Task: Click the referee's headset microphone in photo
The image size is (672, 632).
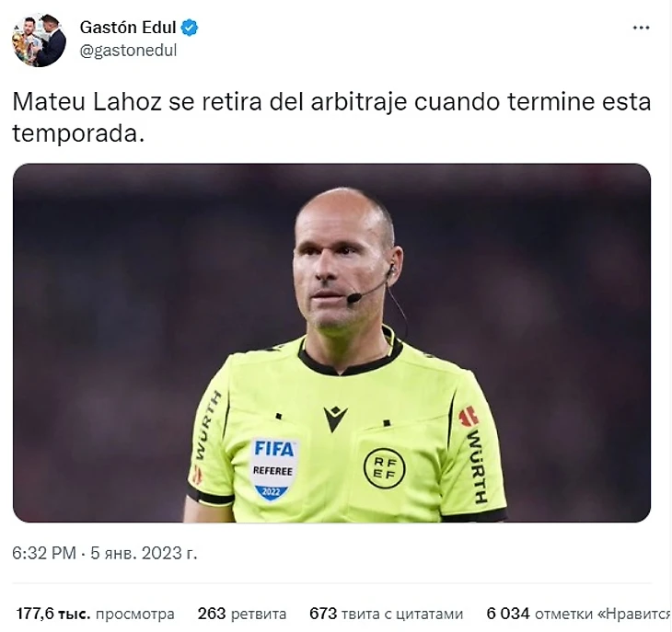Action: pyautogui.click(x=354, y=297)
